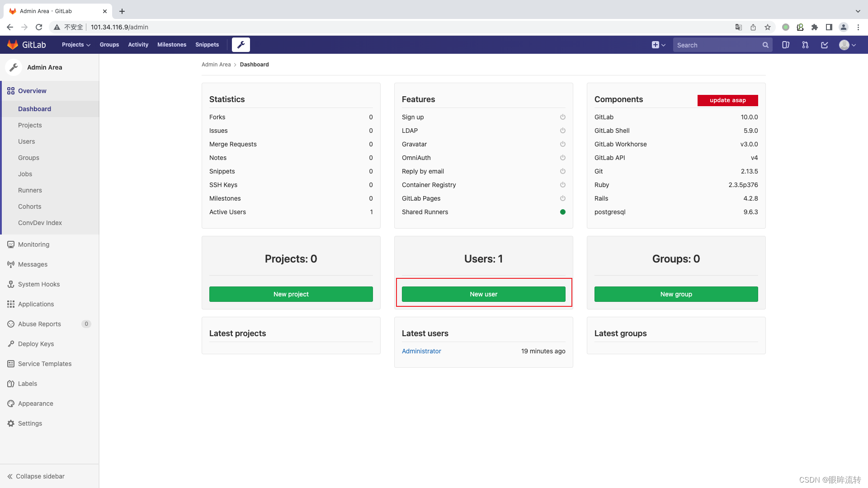
Task: Click the browser reload icon
Action: [39, 27]
